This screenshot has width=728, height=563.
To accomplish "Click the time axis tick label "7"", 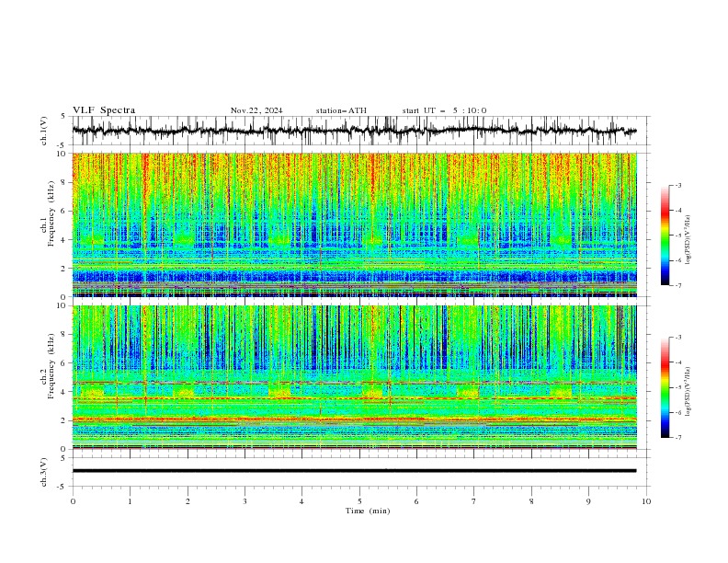I will [474, 501].
